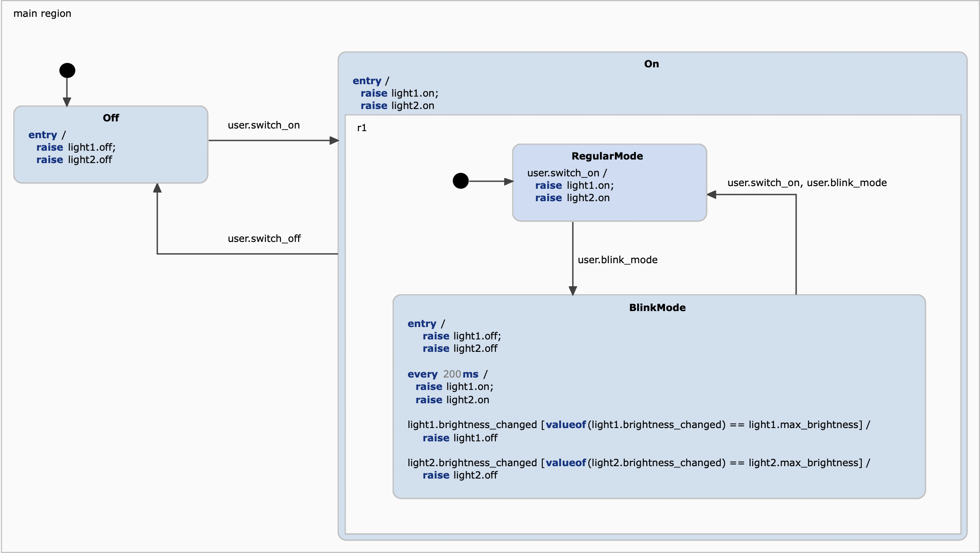Screen dimensions: 980x553
Task: Select the Off state title
Action: 111,118
